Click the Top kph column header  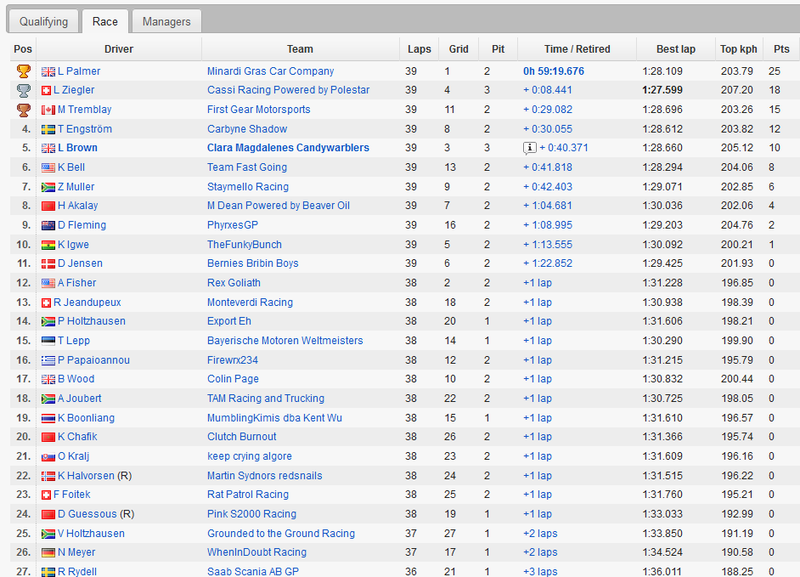tap(738, 49)
